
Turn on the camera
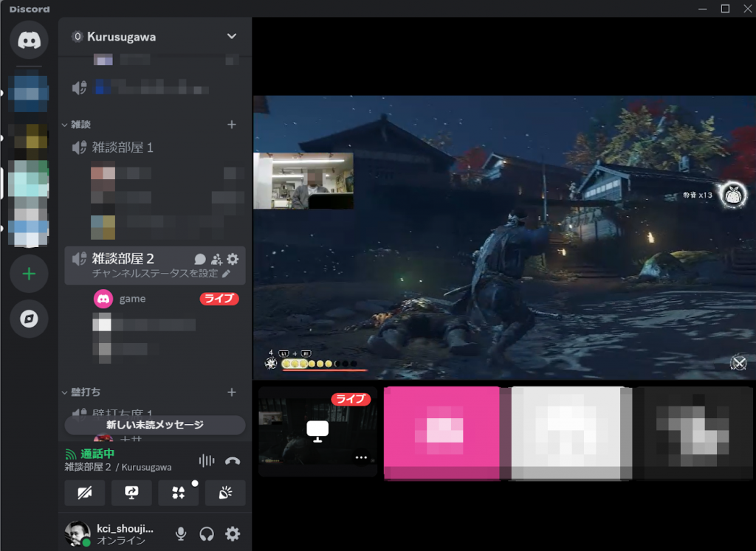[x=85, y=493]
